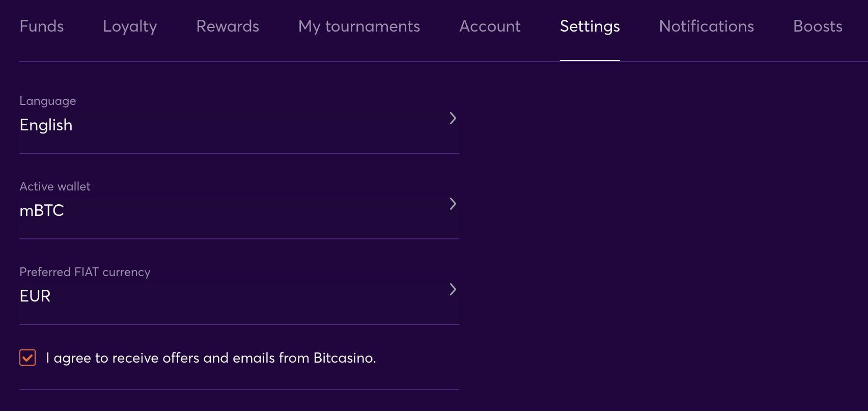This screenshot has width=868, height=411.
Task: Click the Language row chevron arrow
Action: click(x=453, y=119)
